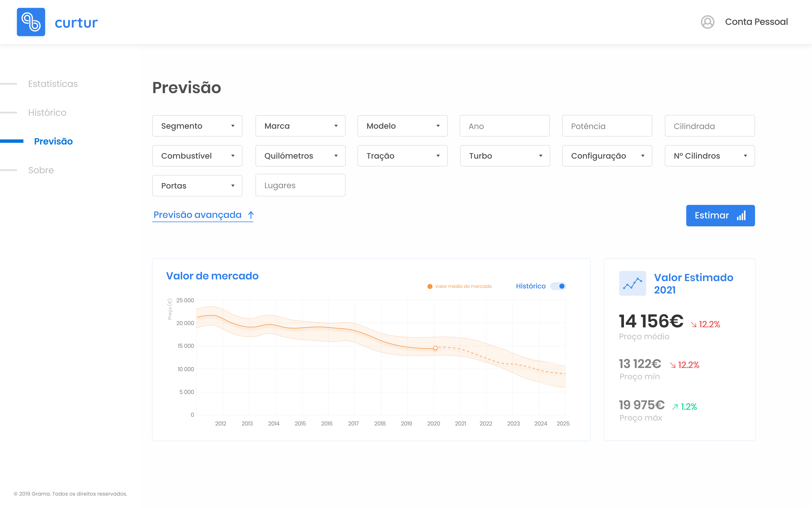
Task: Open the Tração dropdown
Action: 402,156
